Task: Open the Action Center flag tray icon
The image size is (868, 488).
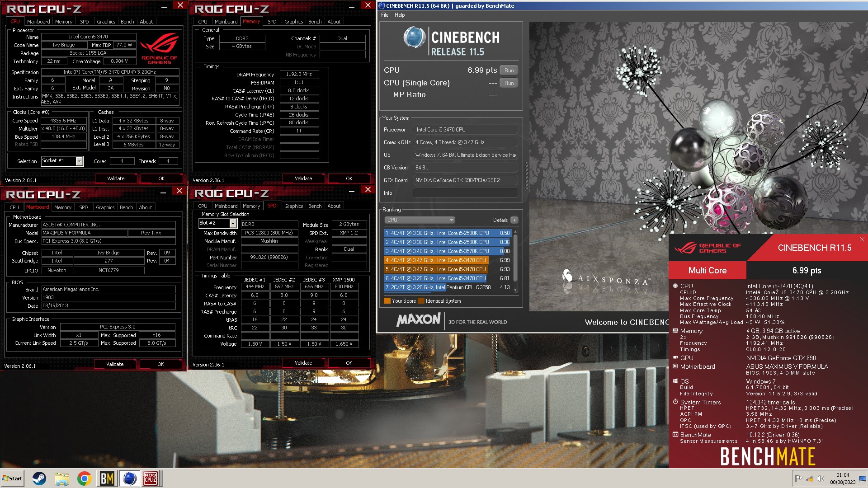Action: (x=799, y=479)
